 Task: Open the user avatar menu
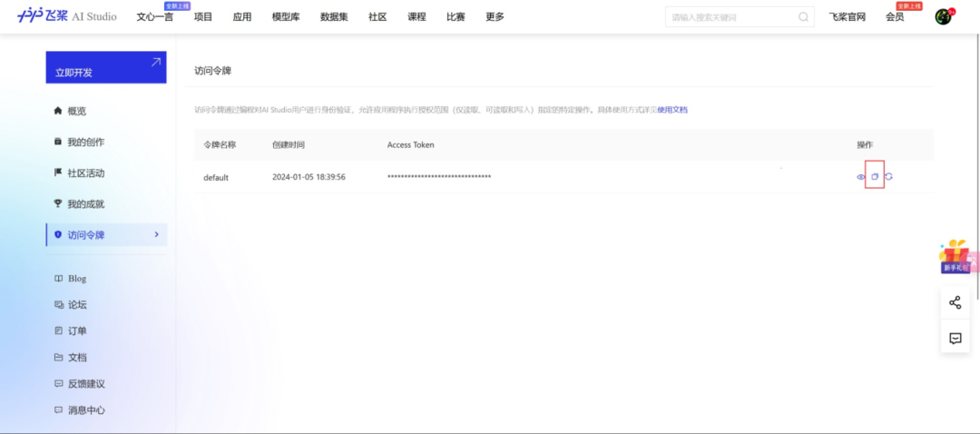point(943,17)
